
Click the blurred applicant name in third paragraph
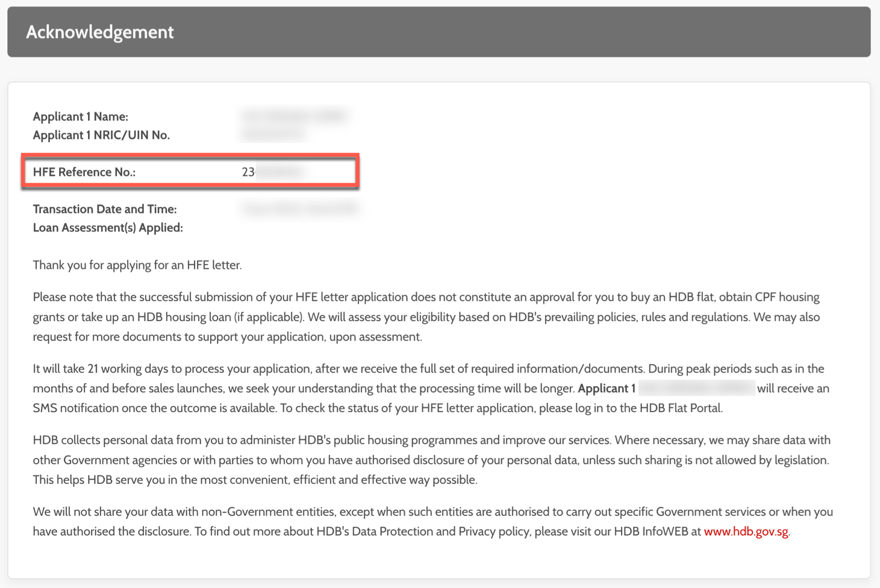click(696, 388)
